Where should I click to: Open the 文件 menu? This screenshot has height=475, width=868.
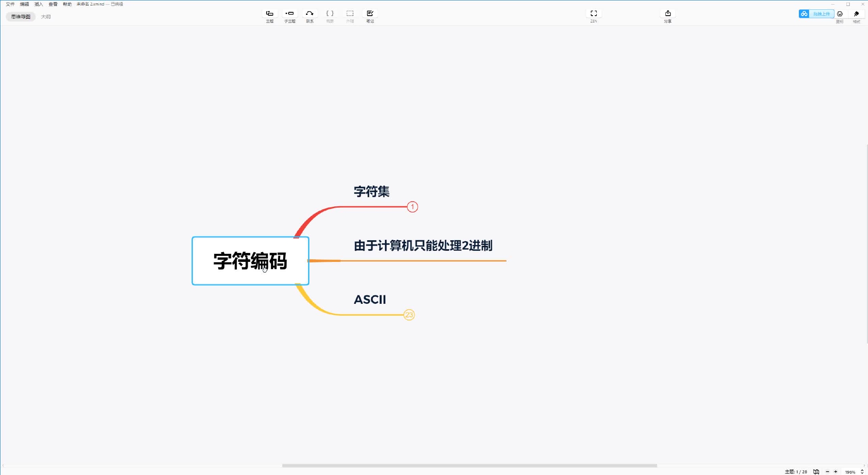10,4
